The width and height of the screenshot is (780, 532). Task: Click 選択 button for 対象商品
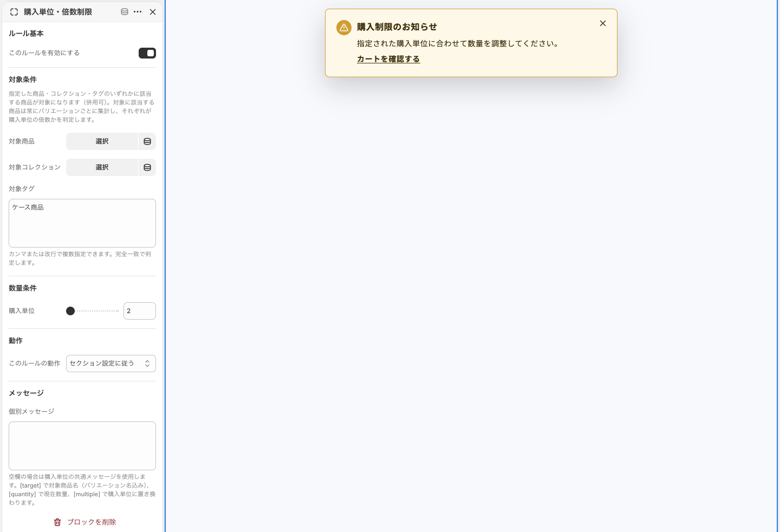(x=102, y=141)
